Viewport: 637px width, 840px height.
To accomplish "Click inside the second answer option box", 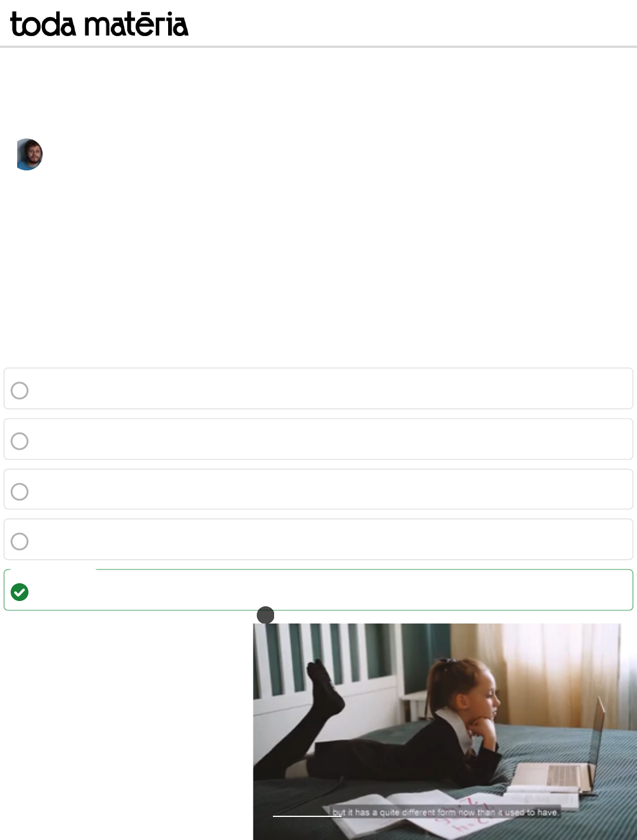I will [318, 439].
